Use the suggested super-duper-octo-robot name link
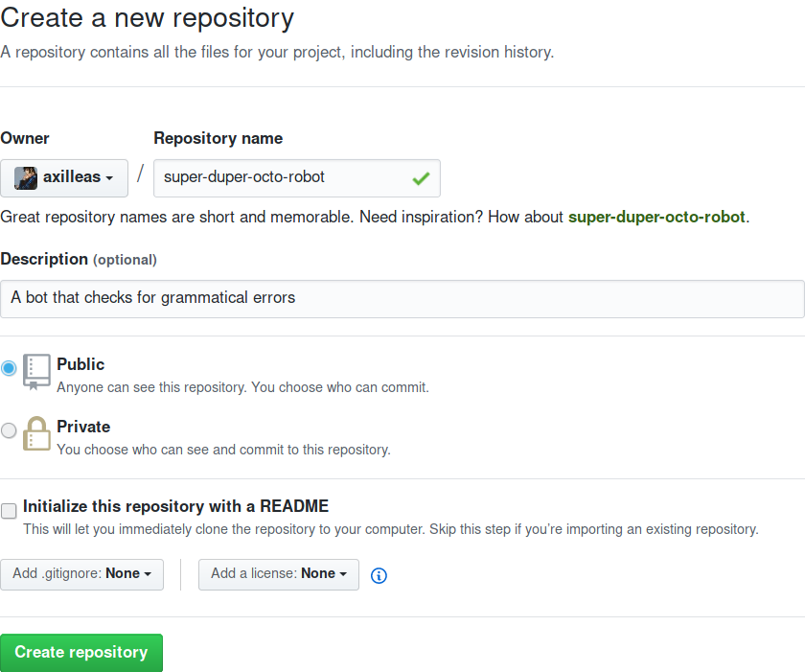Screen dimensions: 805x672 tap(656, 217)
